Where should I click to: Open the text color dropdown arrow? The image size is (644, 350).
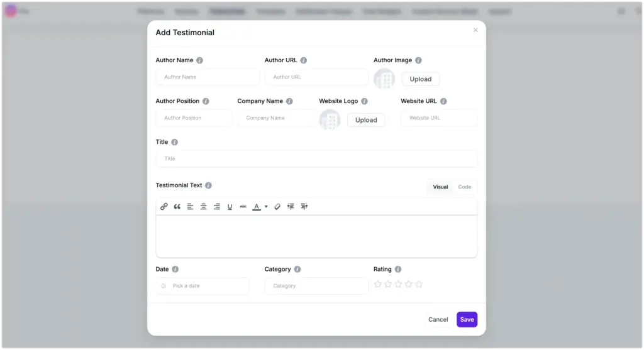coord(266,206)
